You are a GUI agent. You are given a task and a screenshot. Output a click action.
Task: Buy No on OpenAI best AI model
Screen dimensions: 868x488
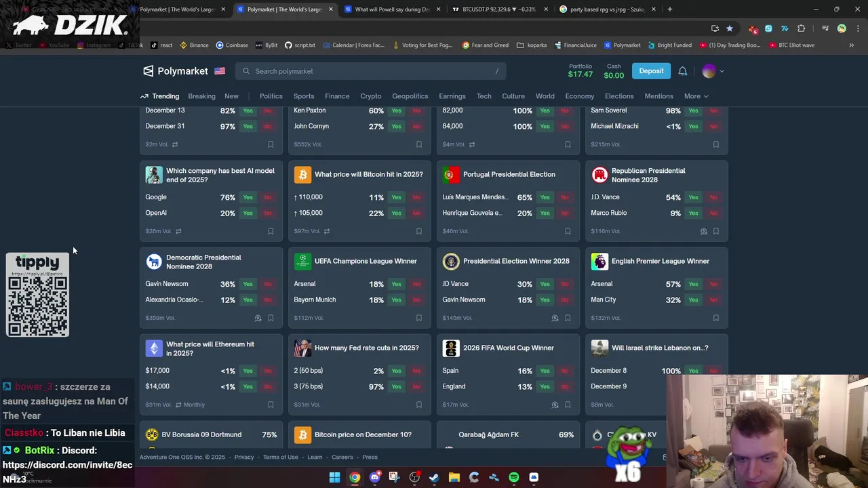[x=268, y=213]
